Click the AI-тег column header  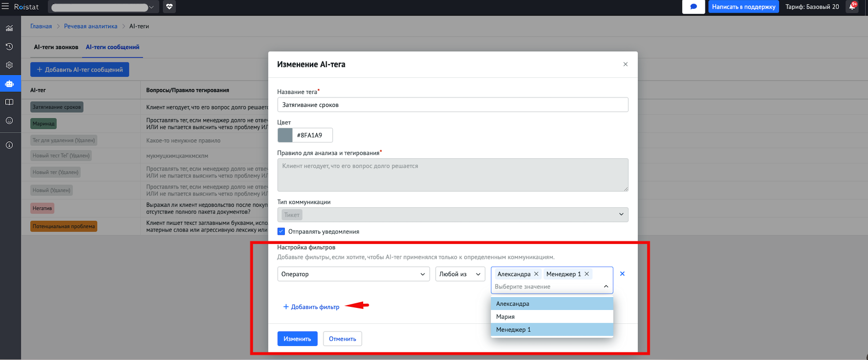pos(38,90)
